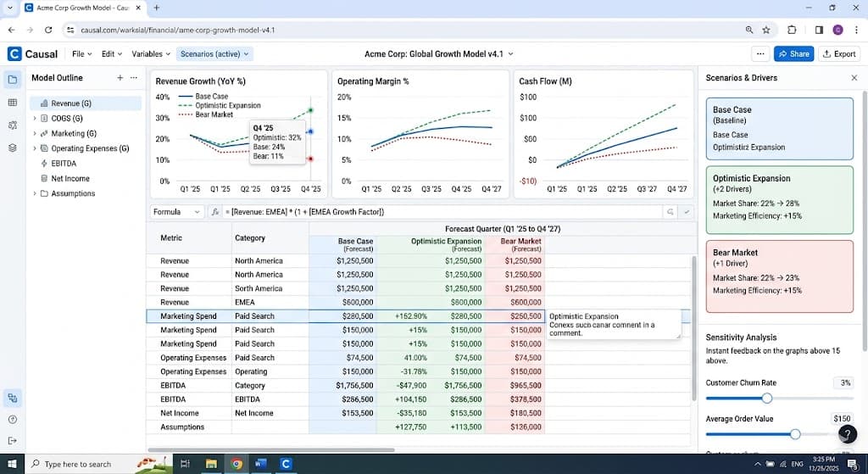Viewport: 868px width, 474px height.
Task: Select the Optimistic Expansion scenario card
Action: pos(780,200)
